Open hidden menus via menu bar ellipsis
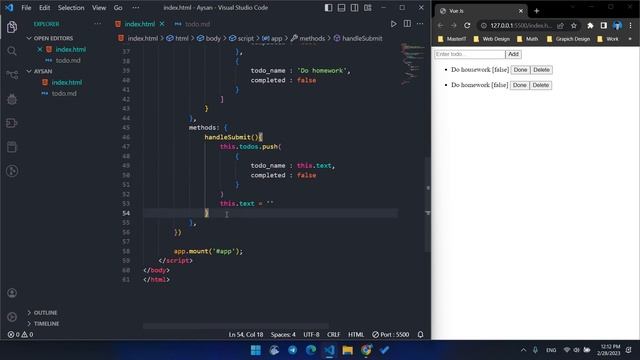640x360 pixels. pos(136,8)
